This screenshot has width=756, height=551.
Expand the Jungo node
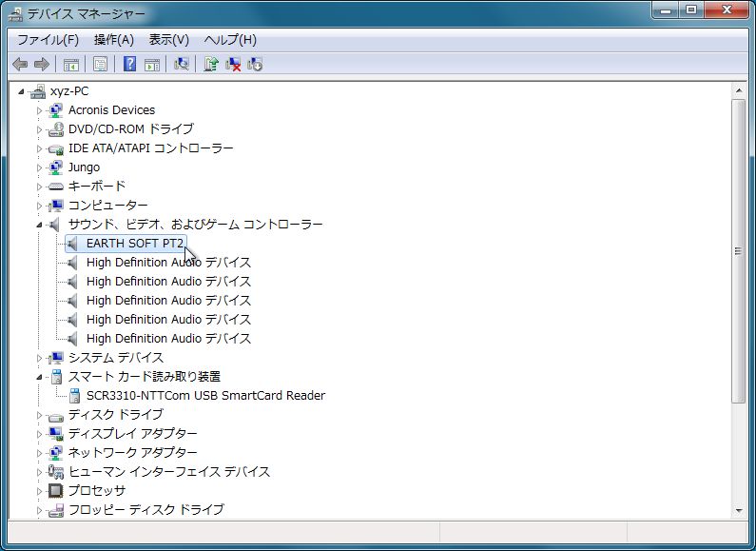[x=40, y=167]
